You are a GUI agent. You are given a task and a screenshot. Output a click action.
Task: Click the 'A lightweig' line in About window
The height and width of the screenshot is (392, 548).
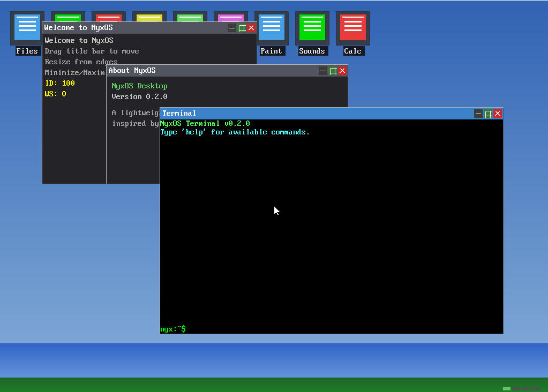click(x=136, y=113)
